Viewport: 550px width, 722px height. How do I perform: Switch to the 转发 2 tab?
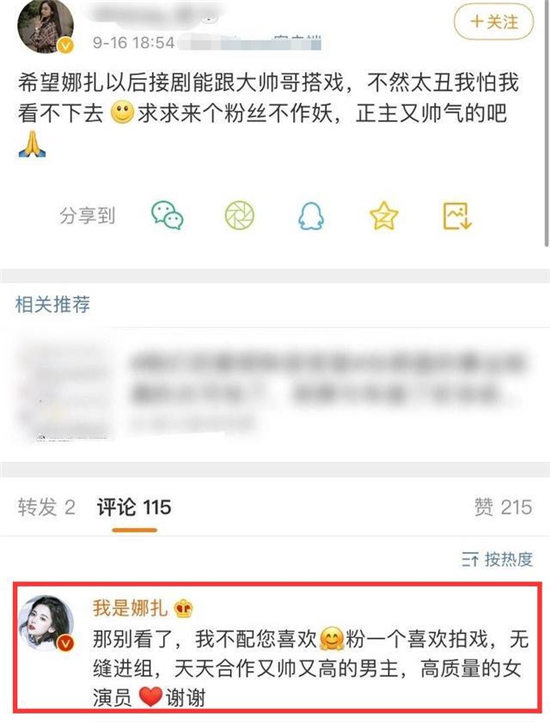47,507
